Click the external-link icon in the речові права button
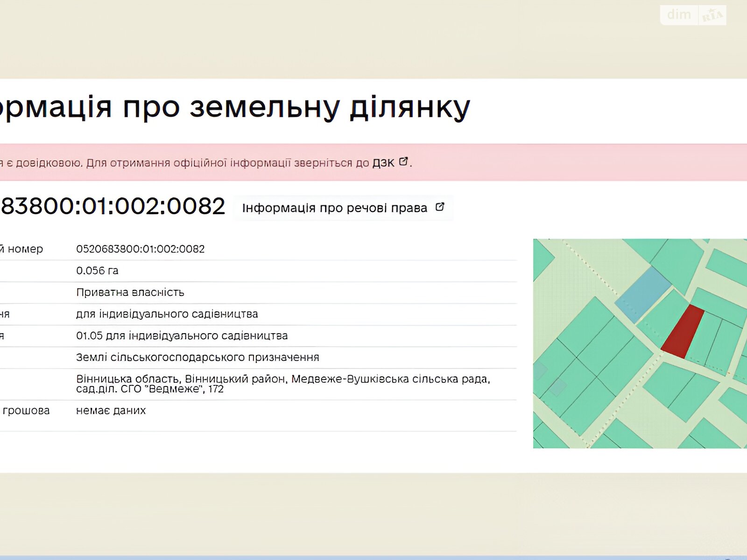 pyautogui.click(x=440, y=207)
